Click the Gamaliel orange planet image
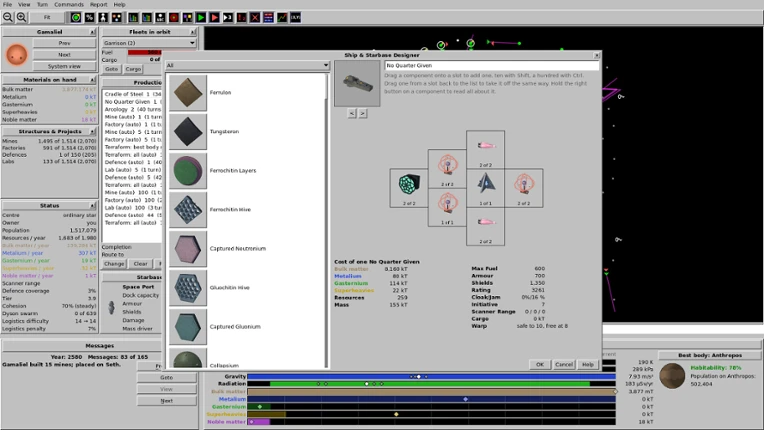764x430 pixels. click(17, 54)
